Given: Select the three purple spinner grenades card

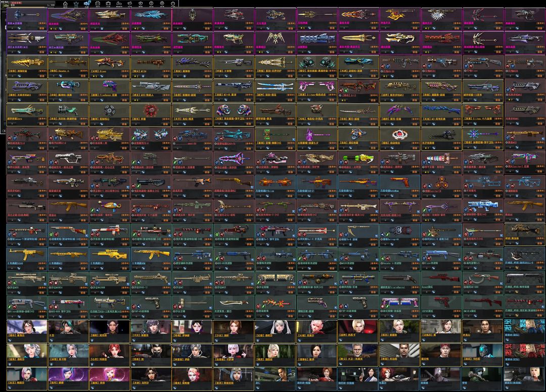Looking at the screenshot, I should pyautogui.click(x=441, y=187).
